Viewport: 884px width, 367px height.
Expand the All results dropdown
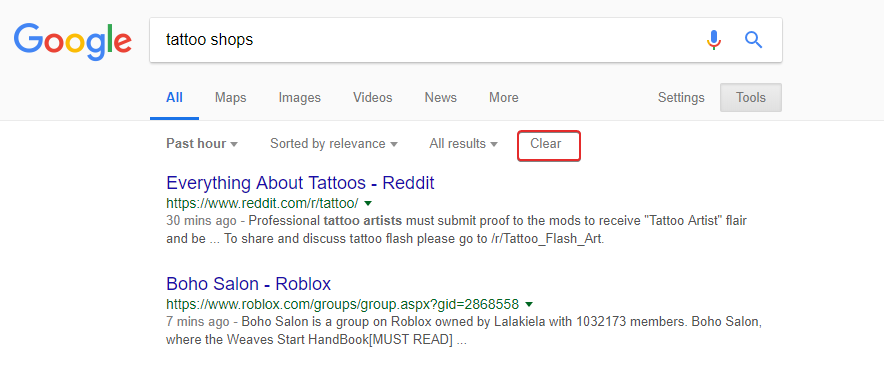point(463,144)
